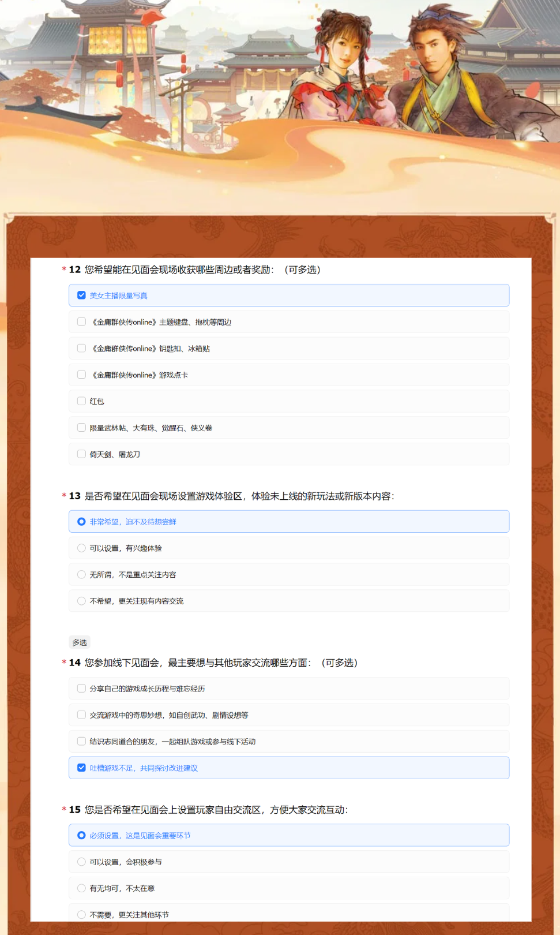Uncheck 美女主播限量写真 option
Viewport: 560px width, 935px height.
289,296
